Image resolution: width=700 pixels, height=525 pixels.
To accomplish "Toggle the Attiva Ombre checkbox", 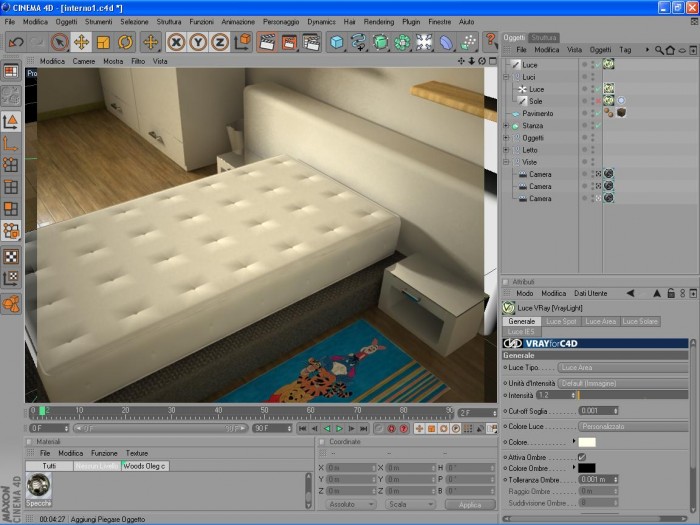I will [x=582, y=457].
